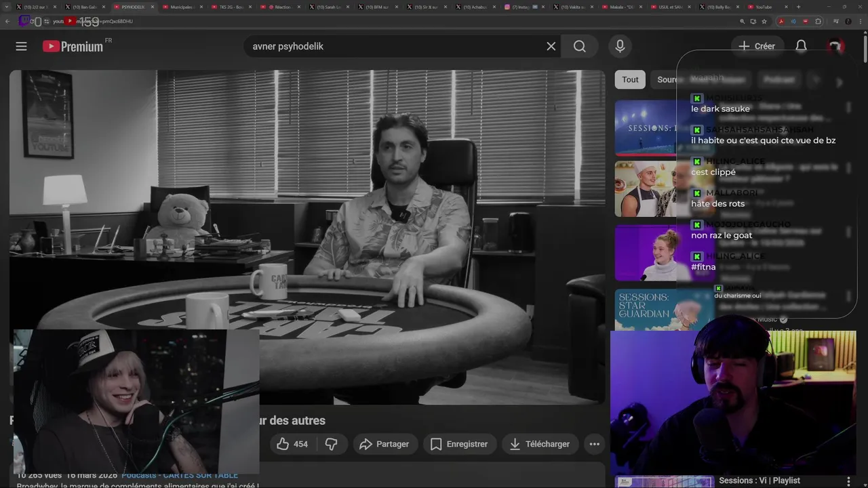
Task: Go to YouTube Premium home logo
Action: [x=73, y=46]
